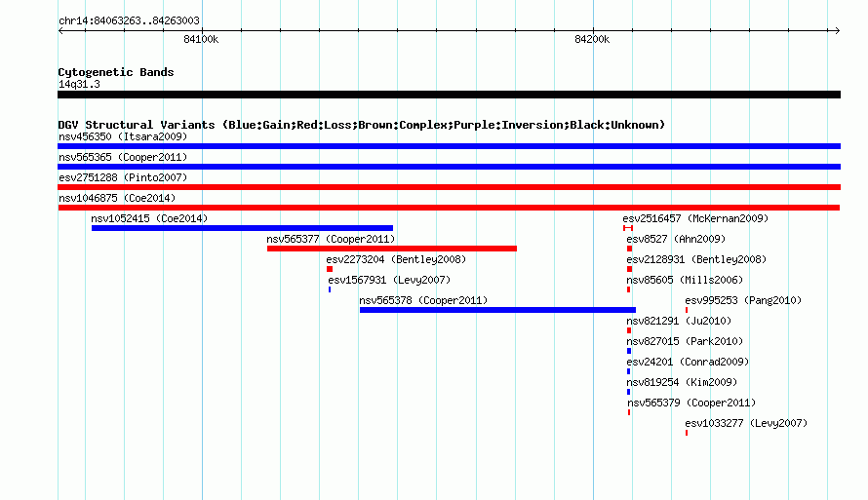Click the esv8527 (Ahn2009) red marker
This screenshot has width=868, height=500.
point(629,249)
